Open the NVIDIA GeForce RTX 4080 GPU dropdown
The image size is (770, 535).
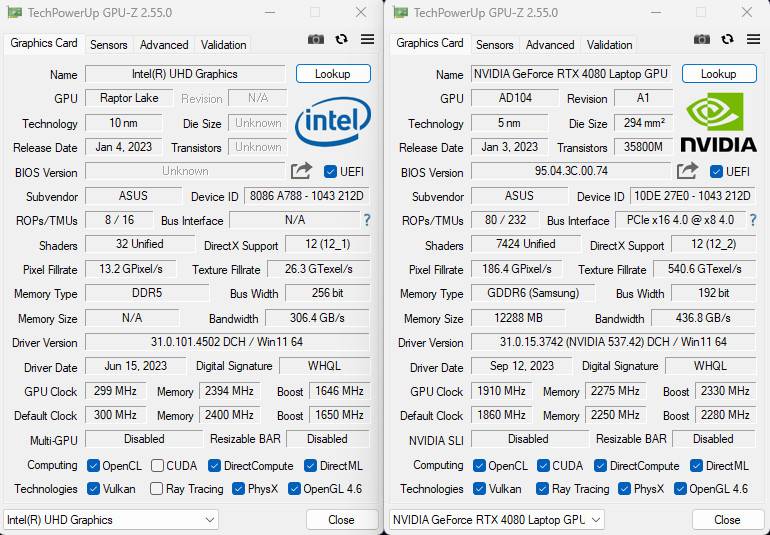496,520
